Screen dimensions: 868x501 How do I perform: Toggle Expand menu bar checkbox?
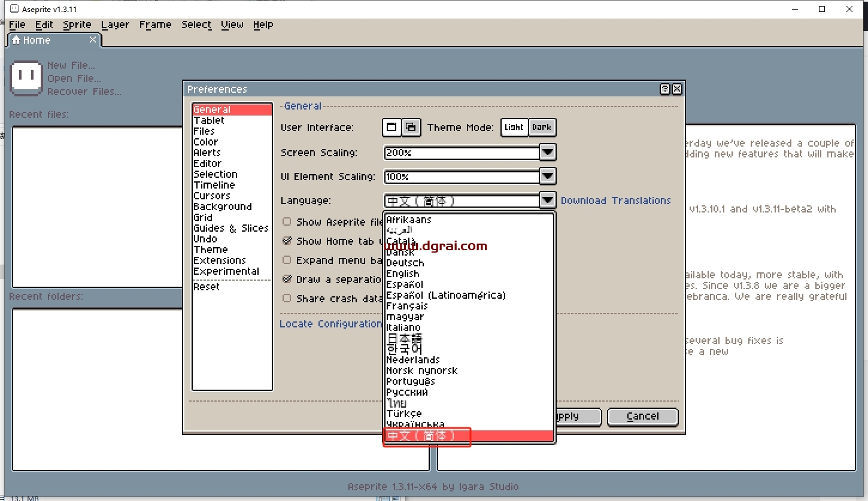tap(287, 260)
